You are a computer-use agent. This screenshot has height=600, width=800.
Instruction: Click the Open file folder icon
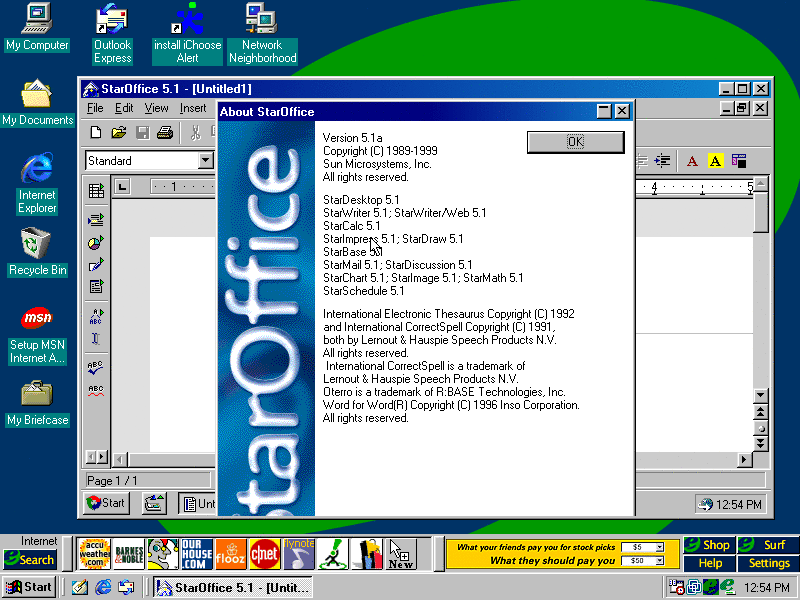point(119,132)
